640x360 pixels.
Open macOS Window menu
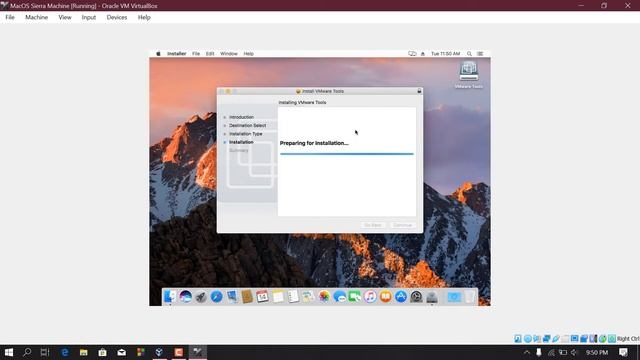click(229, 54)
